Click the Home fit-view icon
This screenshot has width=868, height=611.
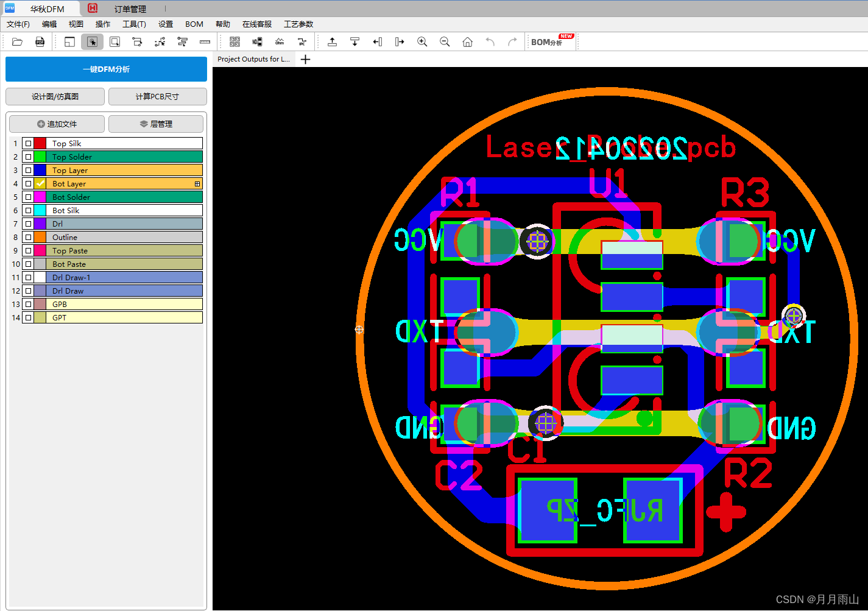tap(467, 41)
